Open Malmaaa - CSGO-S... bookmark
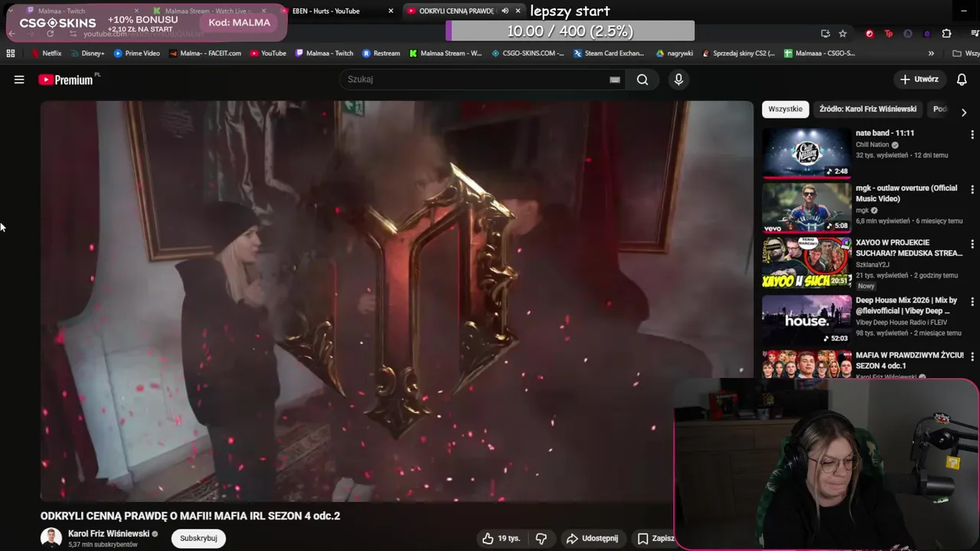Image resolution: width=980 pixels, height=551 pixels. coord(820,54)
